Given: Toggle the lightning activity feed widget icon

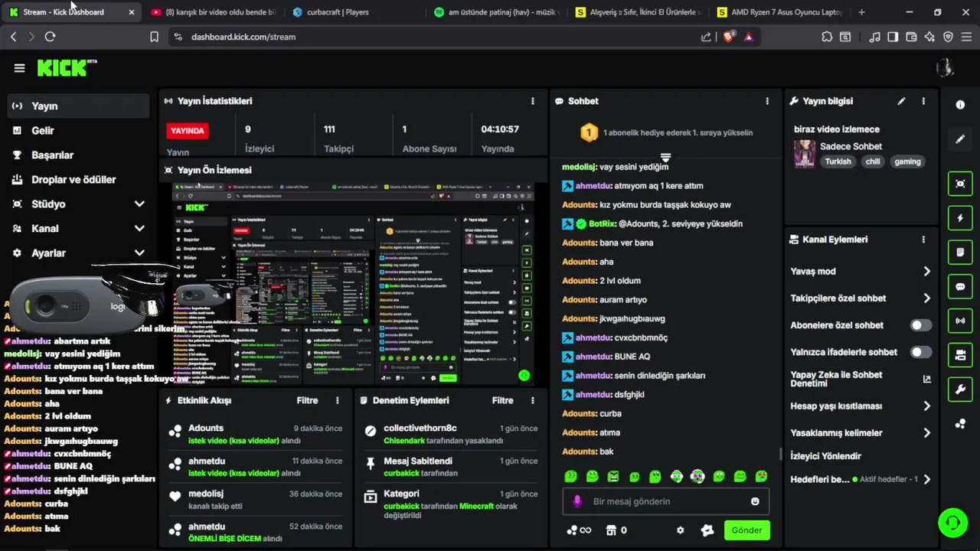Looking at the screenshot, I should click(960, 218).
